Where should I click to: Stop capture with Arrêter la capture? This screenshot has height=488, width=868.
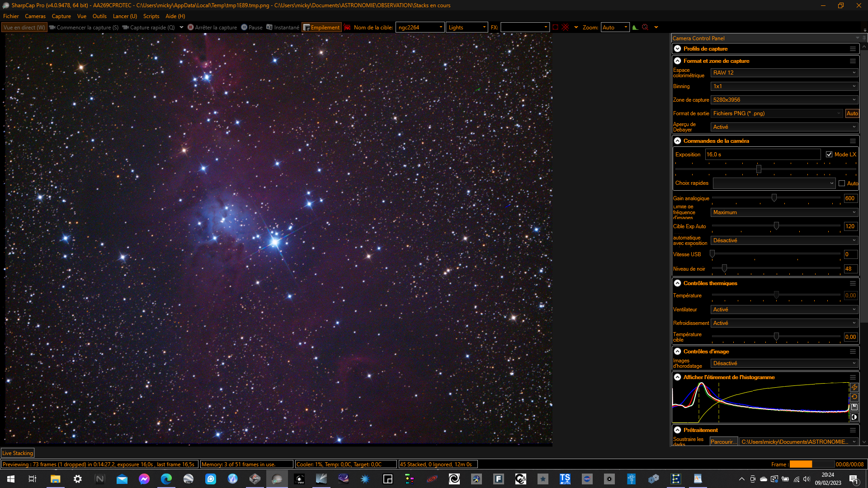click(212, 28)
